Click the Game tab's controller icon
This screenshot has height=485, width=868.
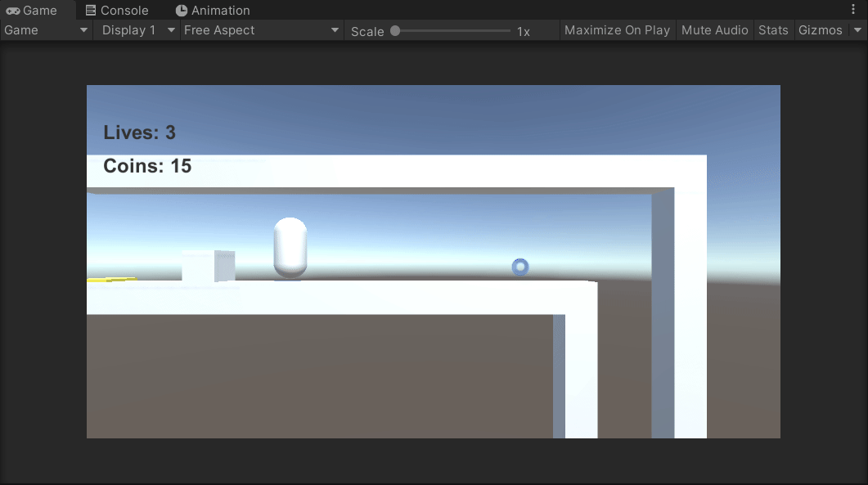pyautogui.click(x=13, y=11)
